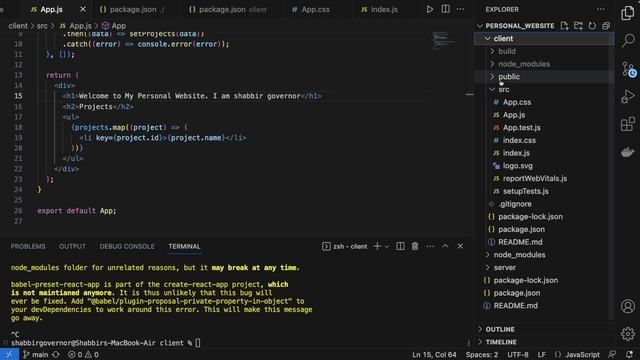640x360 pixels.
Task: Maximize the panel with the up chevron
Action: (x=445, y=246)
